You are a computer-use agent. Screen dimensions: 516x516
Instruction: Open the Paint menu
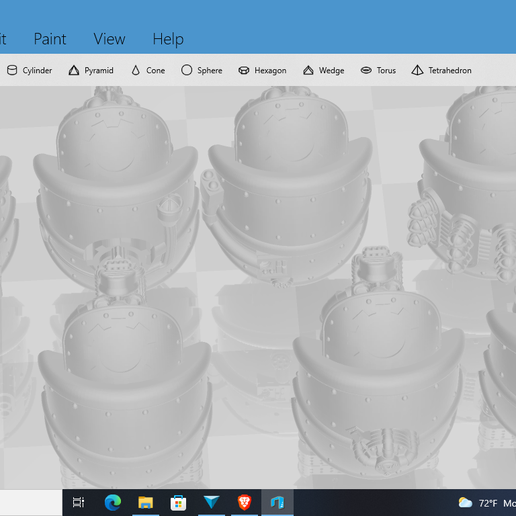click(x=50, y=39)
